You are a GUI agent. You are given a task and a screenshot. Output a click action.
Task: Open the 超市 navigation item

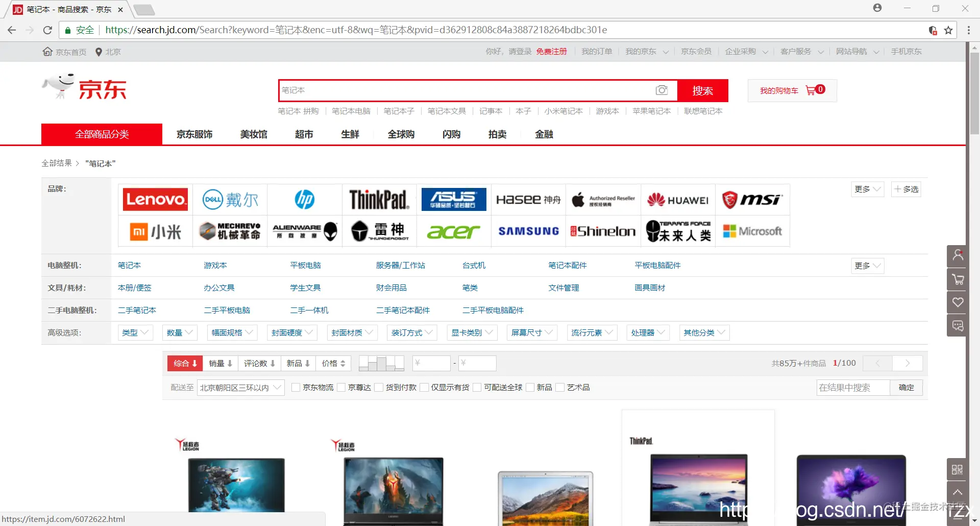[304, 134]
